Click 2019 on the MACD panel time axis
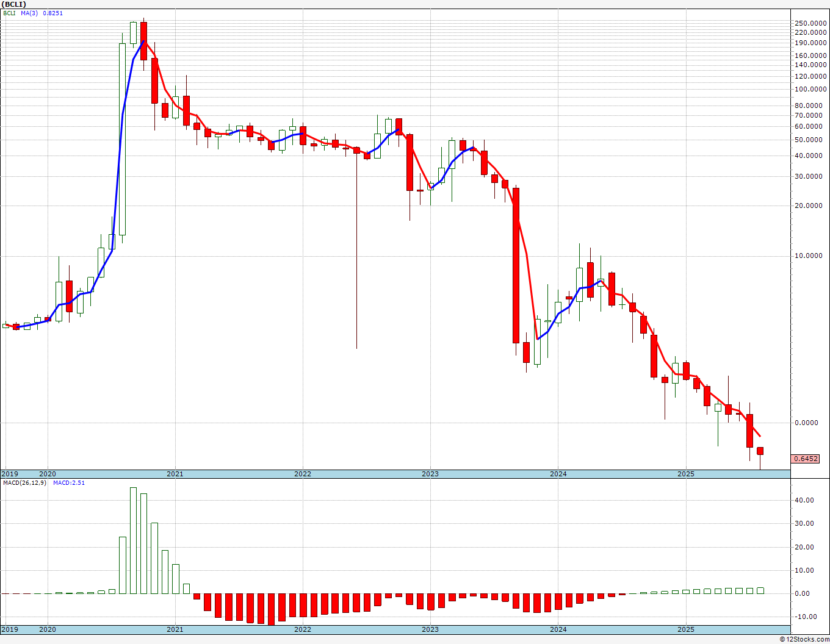 tap(9, 629)
